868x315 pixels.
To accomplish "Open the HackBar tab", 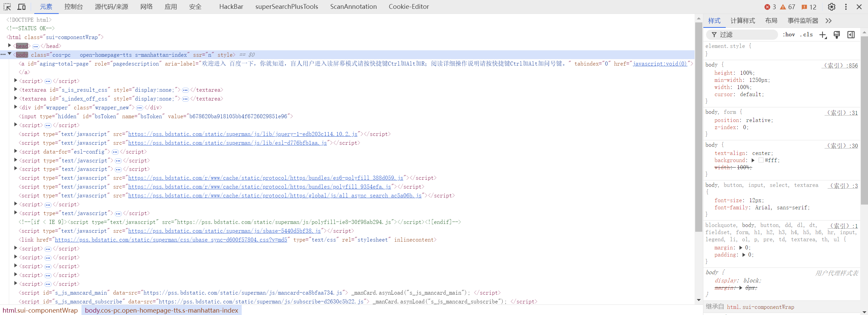I will coord(231,7).
